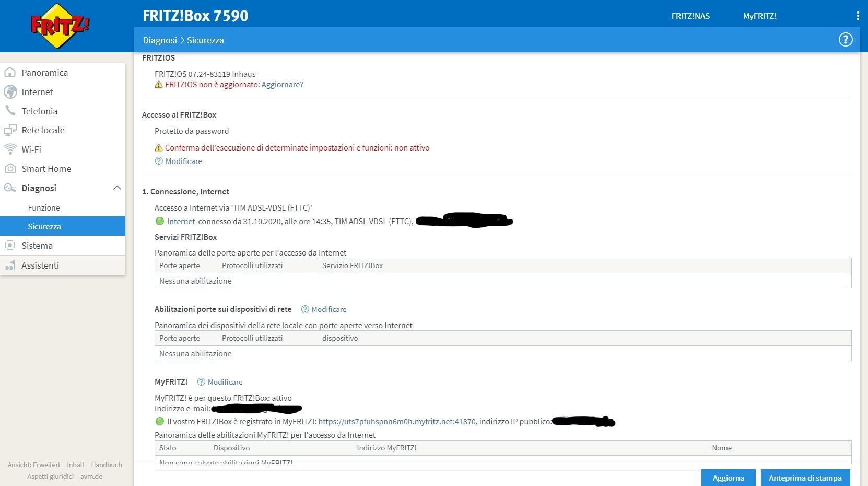This screenshot has height=486, width=868.
Task: Click the warning icon next to Conferma dell'esecuzione
Action: (159, 148)
